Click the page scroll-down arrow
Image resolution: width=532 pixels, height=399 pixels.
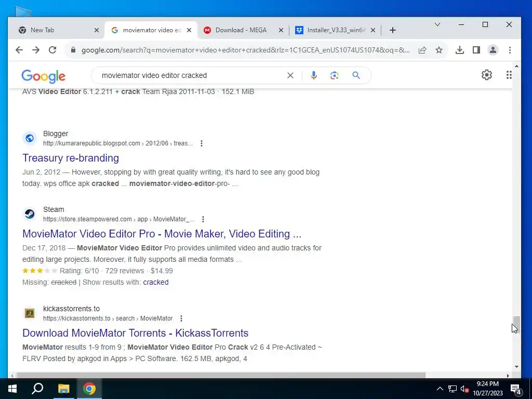(516, 367)
